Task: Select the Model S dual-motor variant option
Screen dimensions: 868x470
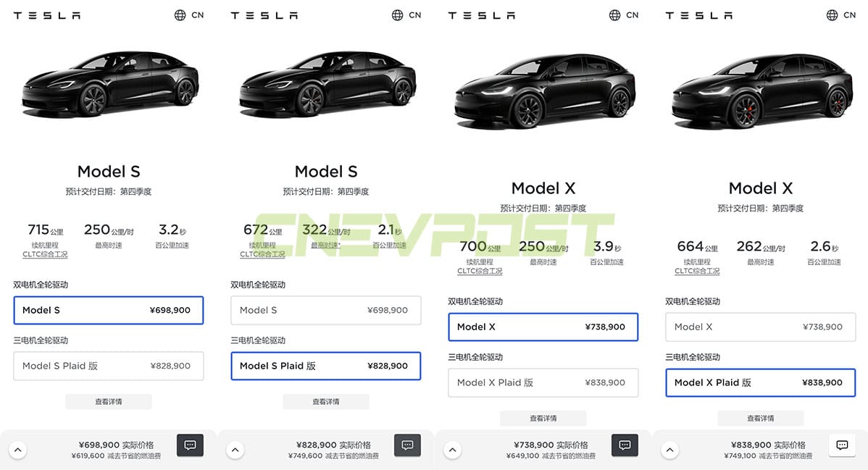Action: [x=108, y=310]
